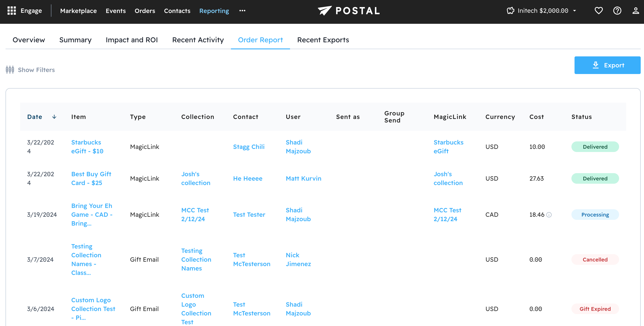Image resolution: width=644 pixels, height=326 pixels.
Task: Click the Processing status badge
Action: [x=595, y=215]
